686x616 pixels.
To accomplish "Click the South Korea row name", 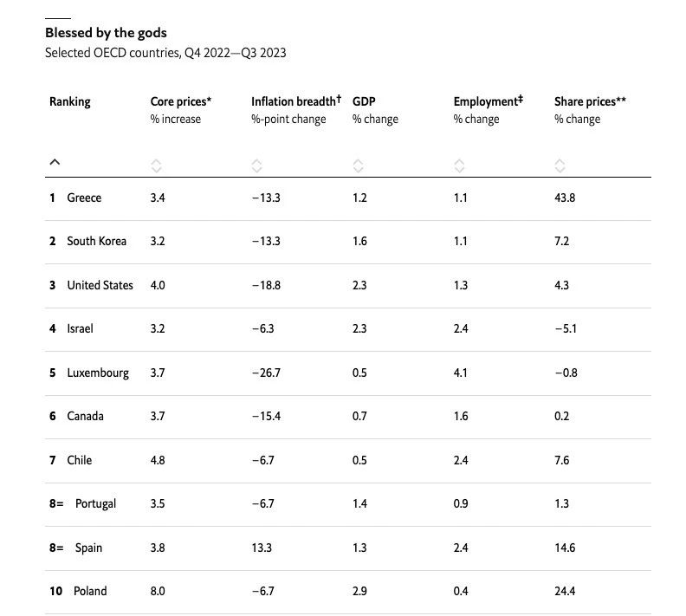I will coord(97,241).
